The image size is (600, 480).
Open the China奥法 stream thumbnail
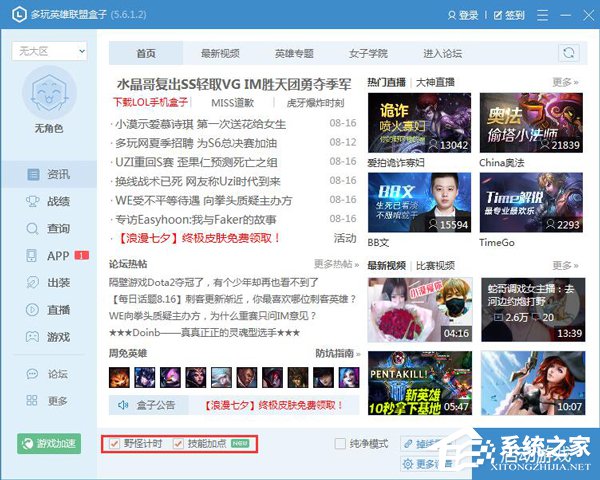(x=532, y=123)
